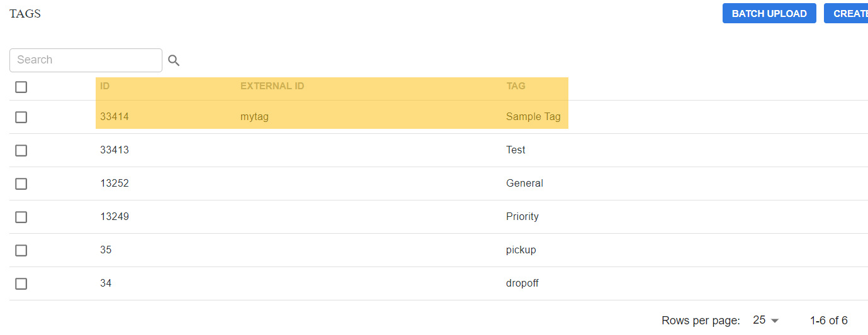Select the rows per page value 25
Screen dimensions: 868x335
tap(759, 320)
